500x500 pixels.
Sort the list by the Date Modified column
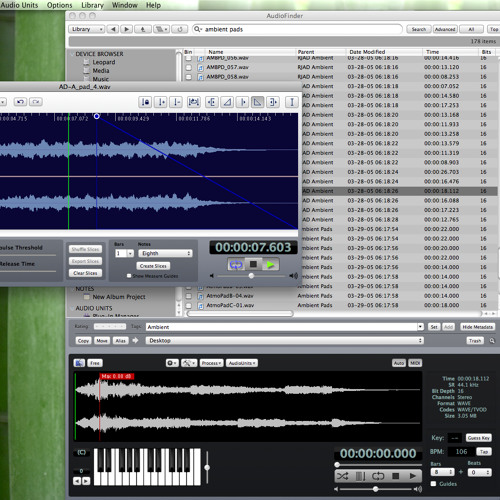(384, 52)
